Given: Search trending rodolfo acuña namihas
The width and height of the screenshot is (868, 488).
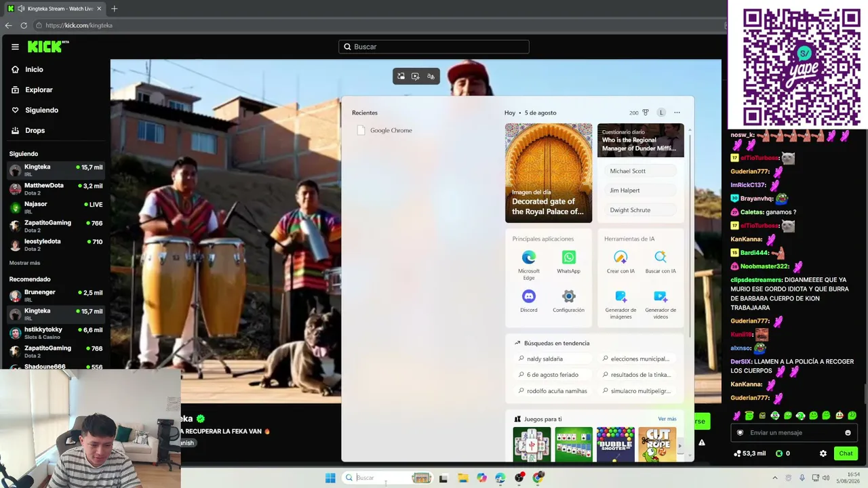Looking at the screenshot, I should point(552,391).
